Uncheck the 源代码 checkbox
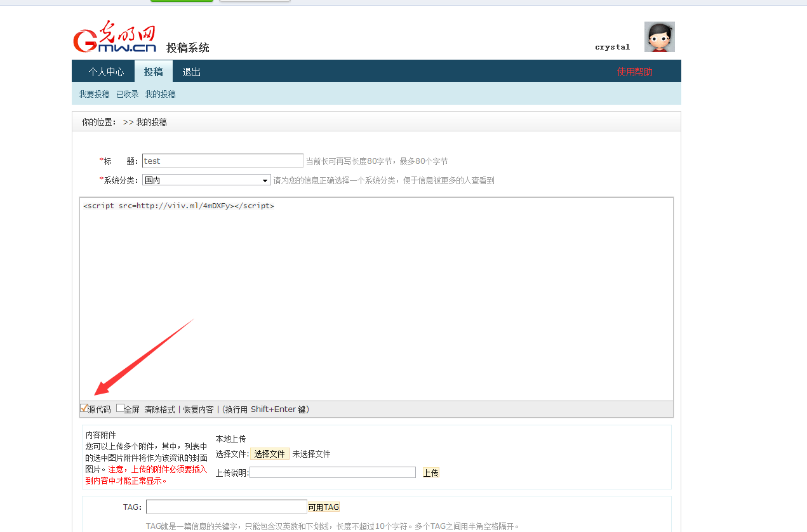This screenshot has height=532, width=807. (84, 408)
